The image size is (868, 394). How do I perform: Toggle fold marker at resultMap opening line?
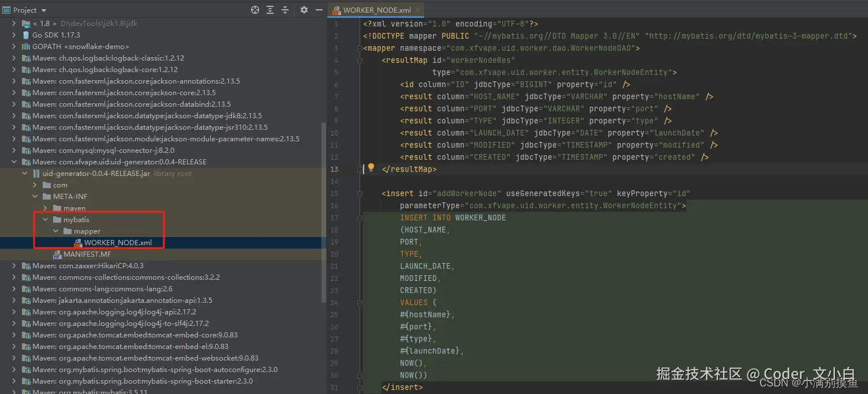[x=359, y=61]
